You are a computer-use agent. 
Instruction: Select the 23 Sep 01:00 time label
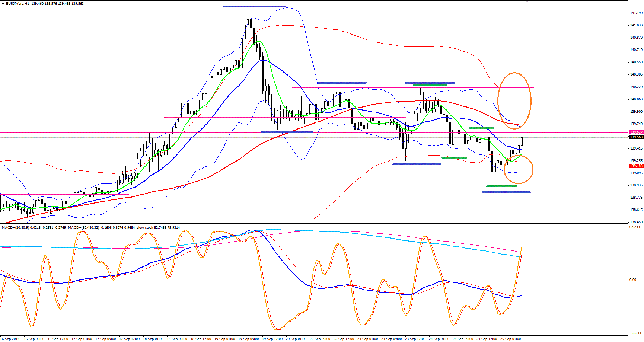(x=367, y=339)
